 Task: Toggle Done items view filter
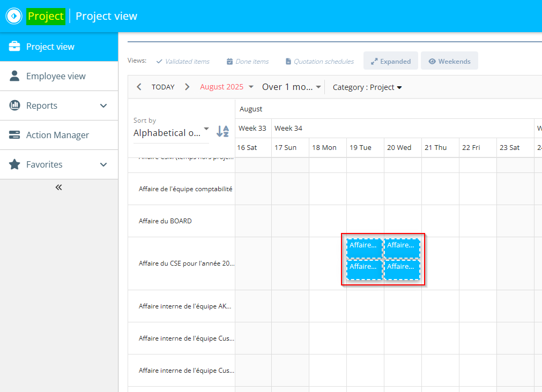tap(247, 62)
